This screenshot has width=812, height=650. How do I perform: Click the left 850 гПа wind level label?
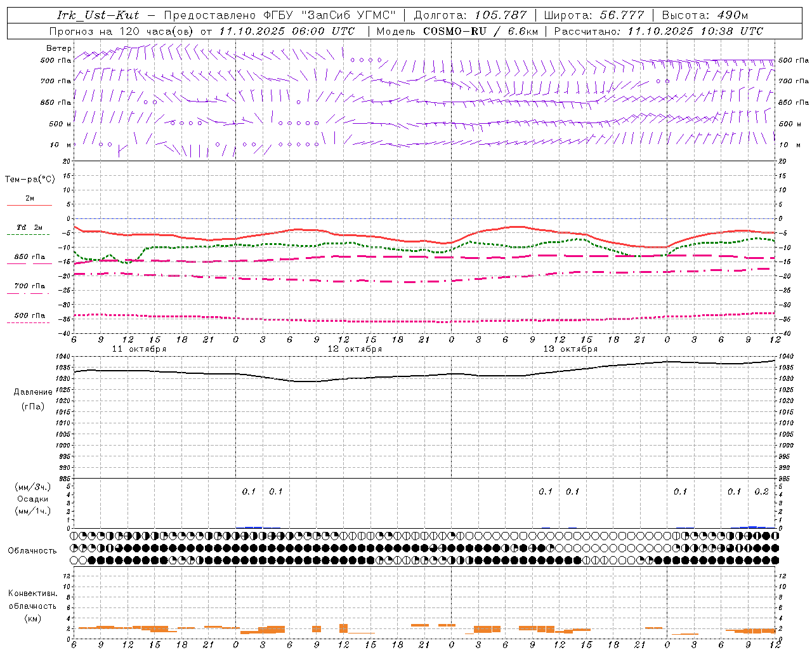[x=56, y=102]
